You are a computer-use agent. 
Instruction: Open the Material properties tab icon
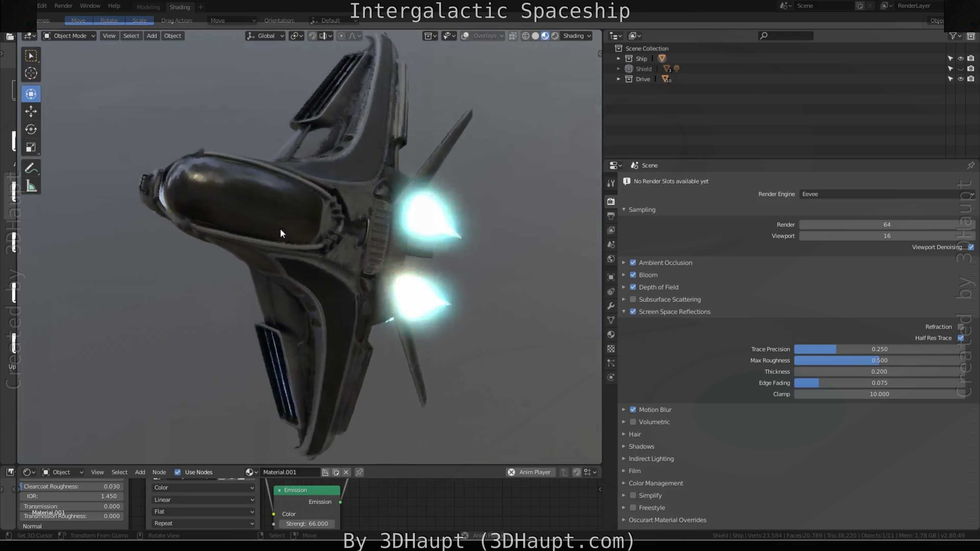tap(611, 334)
